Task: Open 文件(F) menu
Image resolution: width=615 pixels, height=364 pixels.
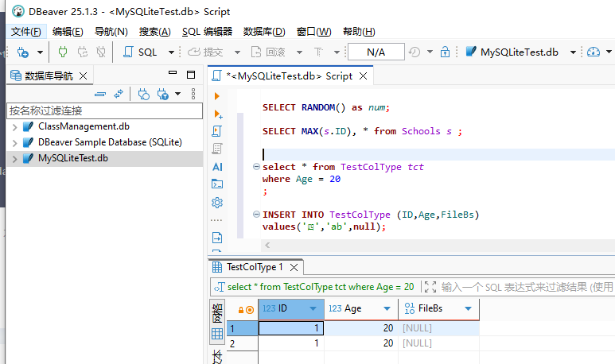Action: click(26, 32)
